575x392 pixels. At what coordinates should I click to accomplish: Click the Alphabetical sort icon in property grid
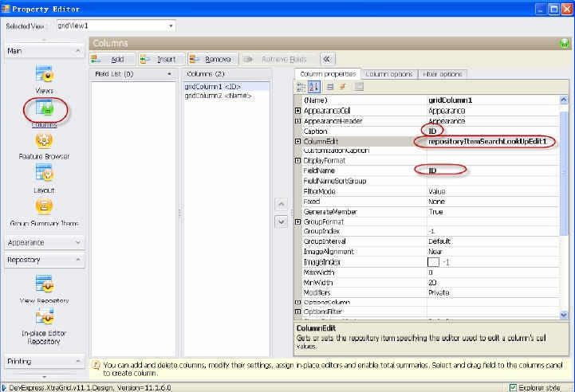[x=314, y=87]
